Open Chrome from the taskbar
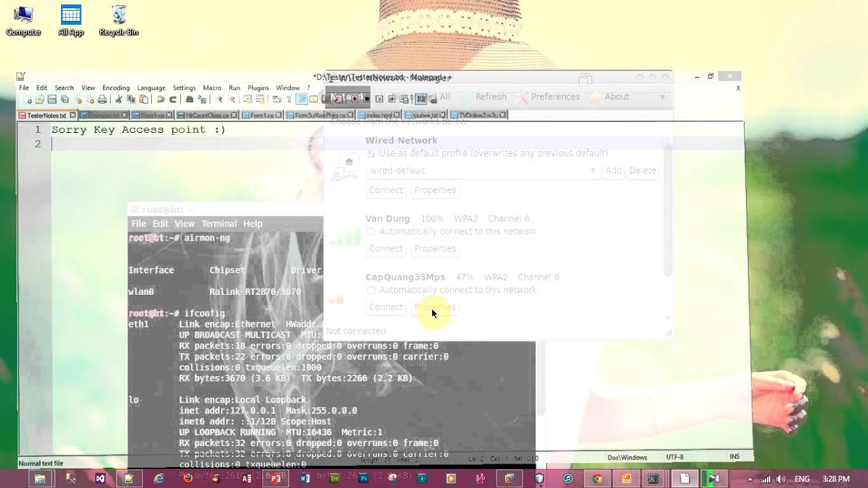Image resolution: width=868 pixels, height=488 pixels. pyautogui.click(x=597, y=479)
